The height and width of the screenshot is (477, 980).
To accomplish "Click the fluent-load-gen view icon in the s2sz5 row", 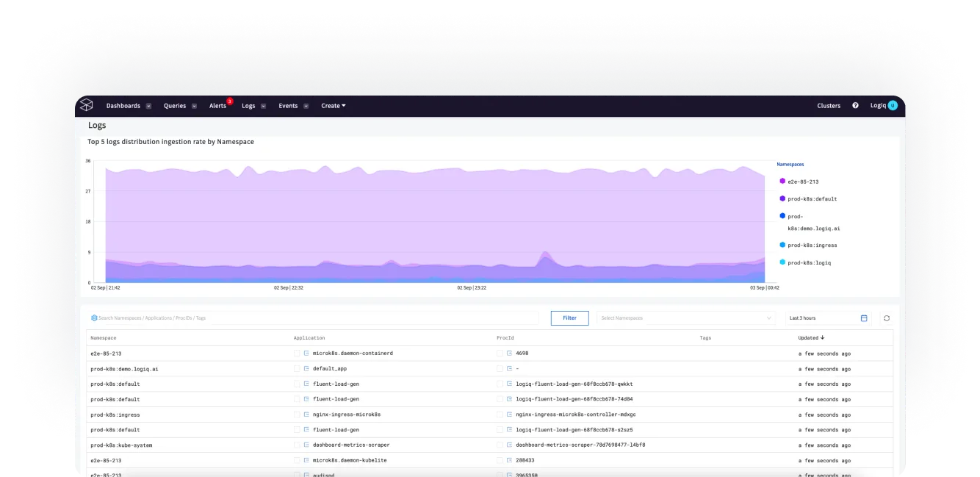I will point(306,430).
